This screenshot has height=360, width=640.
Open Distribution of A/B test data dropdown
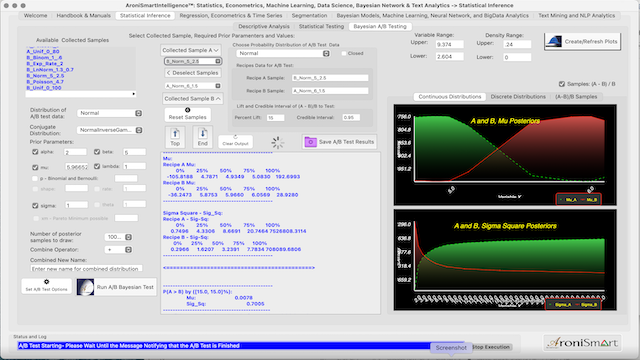(110, 113)
